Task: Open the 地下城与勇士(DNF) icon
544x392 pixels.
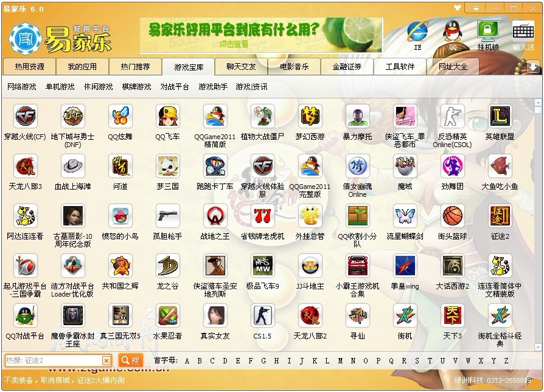Action: tap(72, 117)
